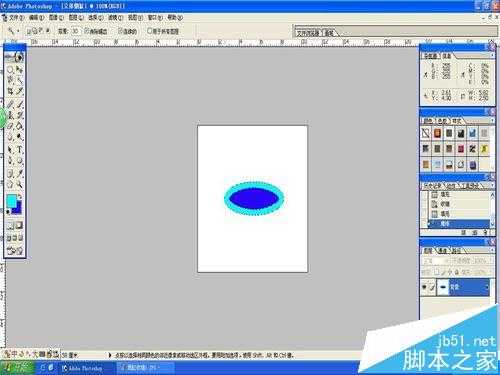Viewport: 500px width, 375px height.
Task: Select the Shape tool
Action: [x=19, y=161]
